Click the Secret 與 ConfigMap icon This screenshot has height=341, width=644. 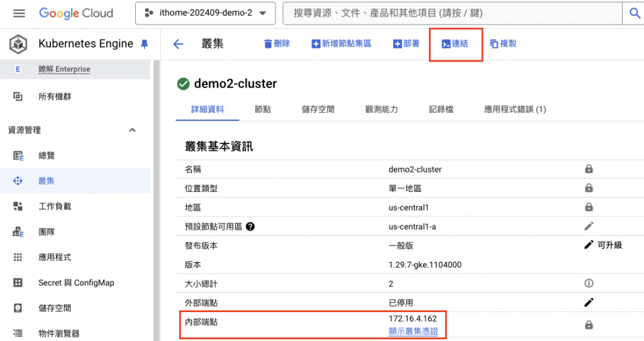(x=18, y=282)
